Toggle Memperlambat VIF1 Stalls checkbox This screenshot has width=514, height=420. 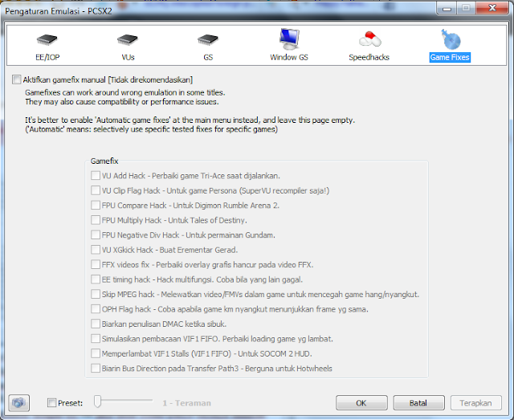pos(96,353)
